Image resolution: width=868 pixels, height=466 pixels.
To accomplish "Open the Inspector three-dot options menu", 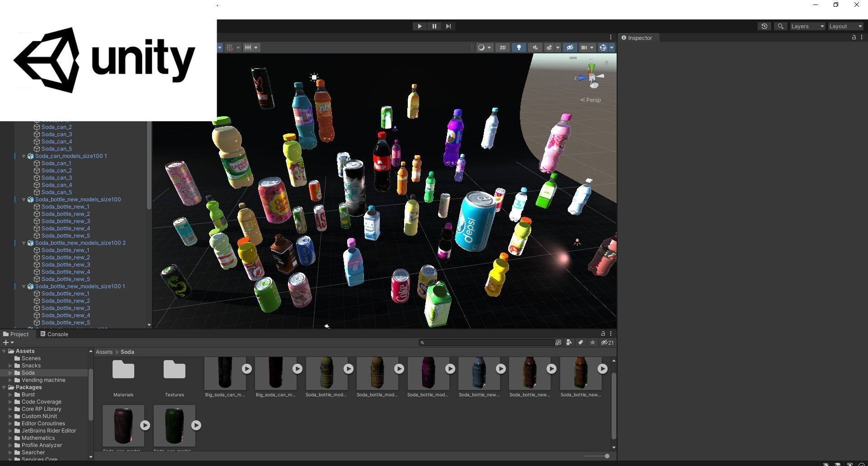I will click(862, 38).
